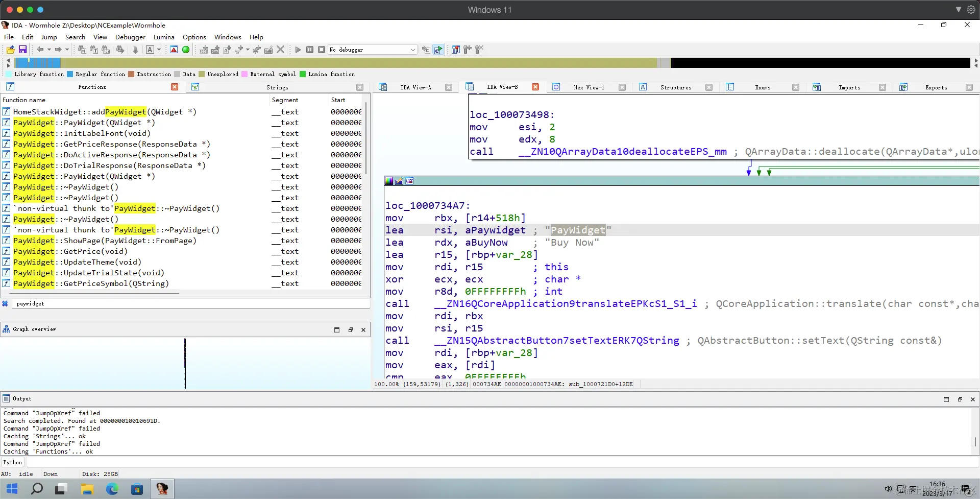Open the Search menu
This screenshot has width=980, height=499.
pos(75,37)
